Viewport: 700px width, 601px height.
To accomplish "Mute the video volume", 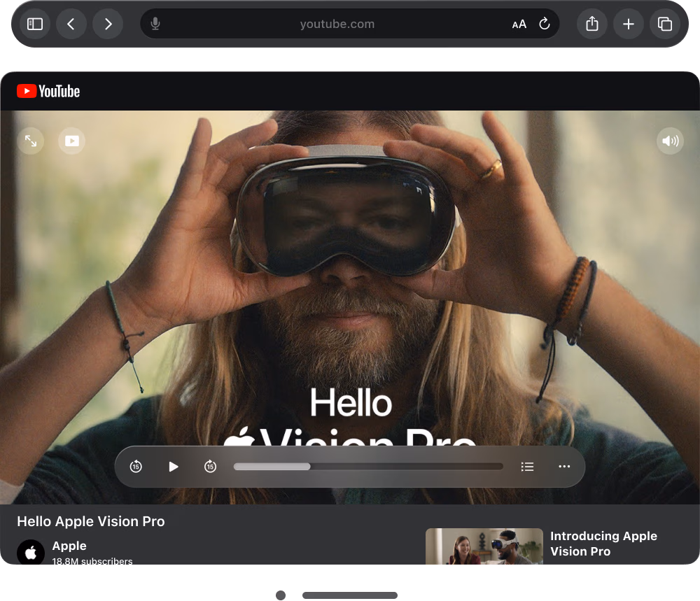I will [x=670, y=141].
